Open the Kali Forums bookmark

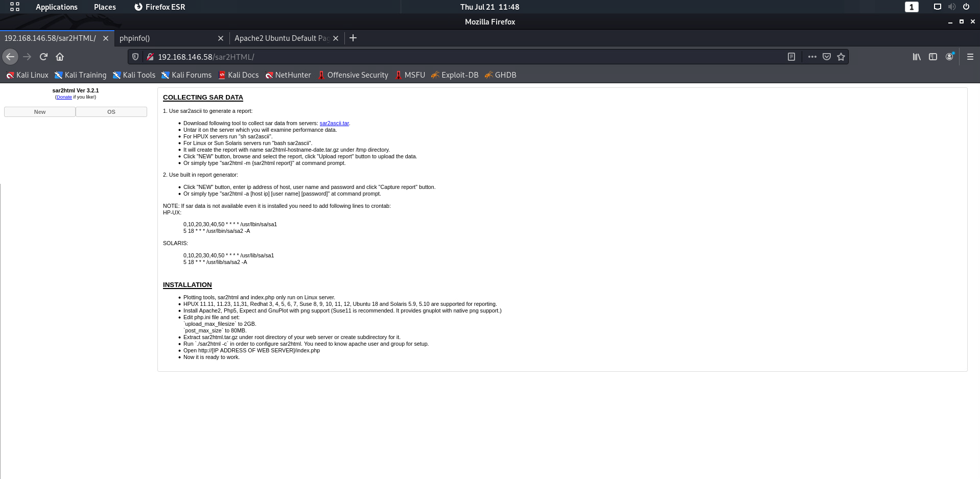(186, 75)
